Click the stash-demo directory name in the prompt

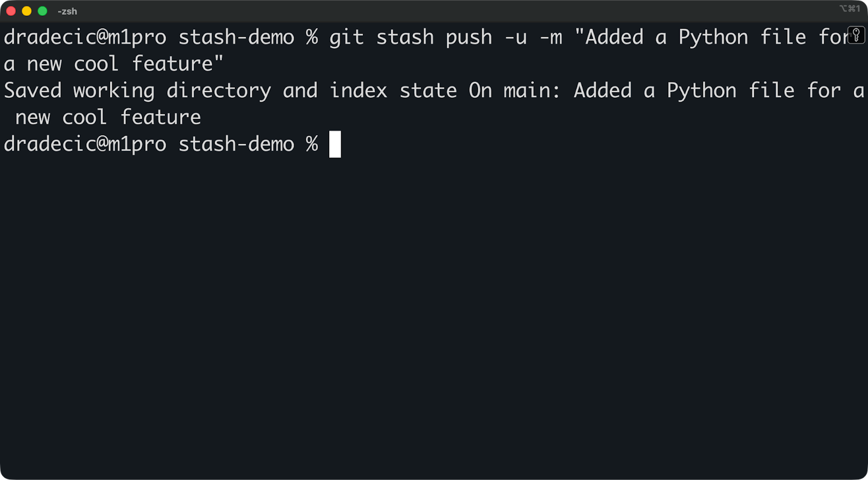236,144
